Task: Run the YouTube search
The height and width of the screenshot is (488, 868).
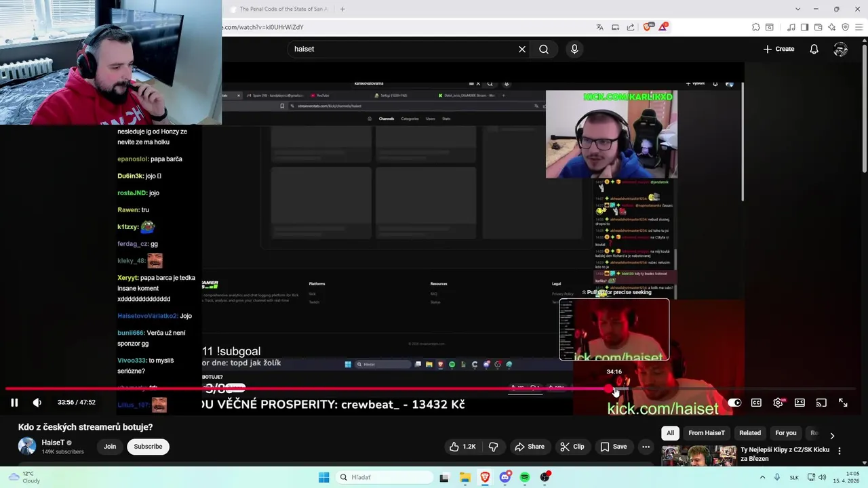Action: (544, 49)
